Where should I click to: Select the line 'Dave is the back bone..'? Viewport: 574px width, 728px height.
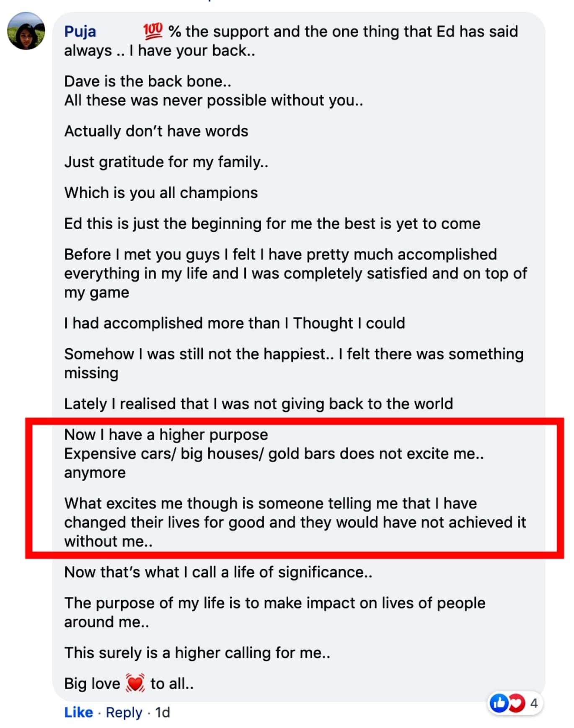[x=147, y=81]
